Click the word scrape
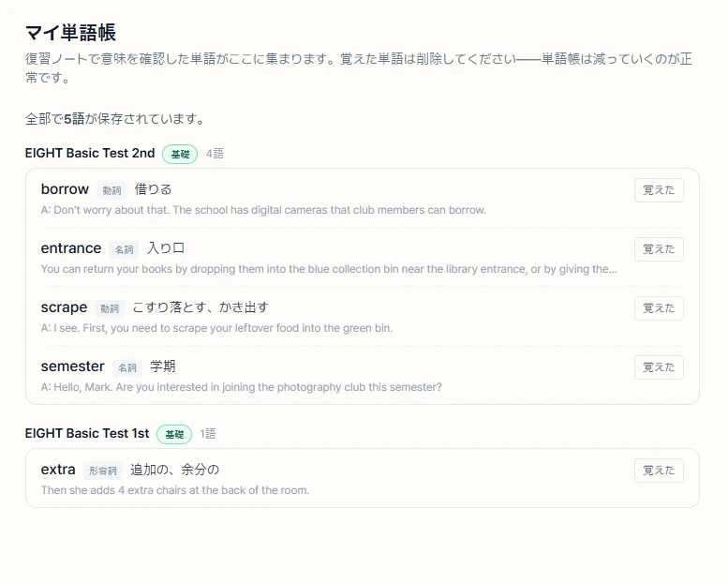Viewport: 728px width, 583px height. click(x=64, y=307)
